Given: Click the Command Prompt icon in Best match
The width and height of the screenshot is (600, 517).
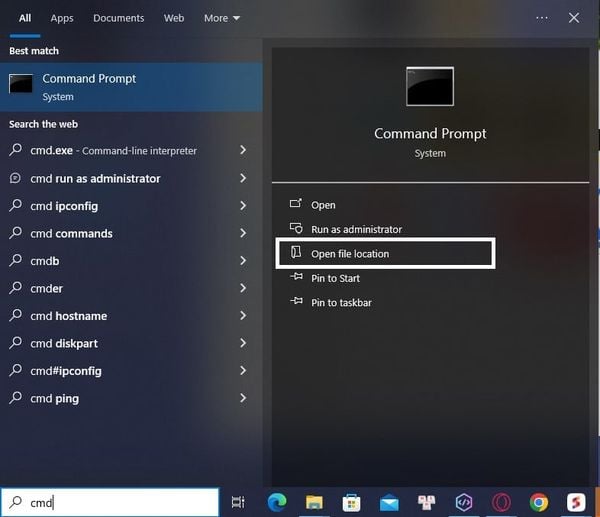Looking at the screenshot, I should 21,84.
